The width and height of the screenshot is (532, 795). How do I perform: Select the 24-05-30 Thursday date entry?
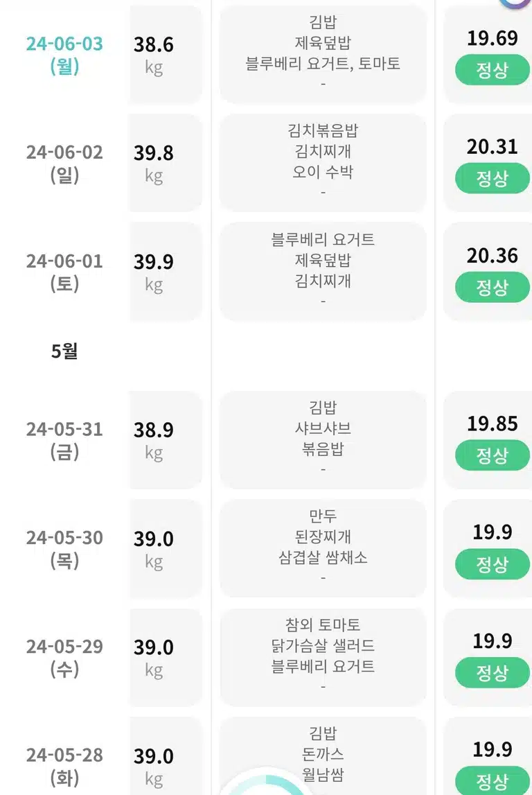[x=64, y=548]
